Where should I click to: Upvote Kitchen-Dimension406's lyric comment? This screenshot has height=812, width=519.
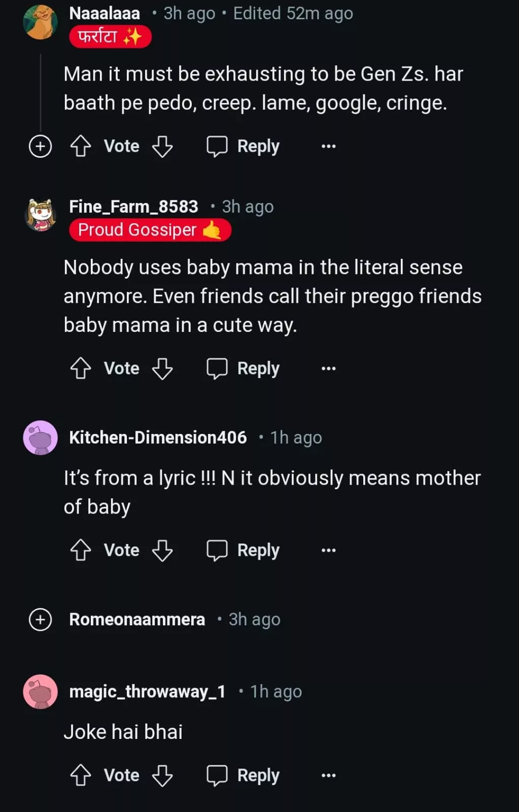(x=80, y=550)
